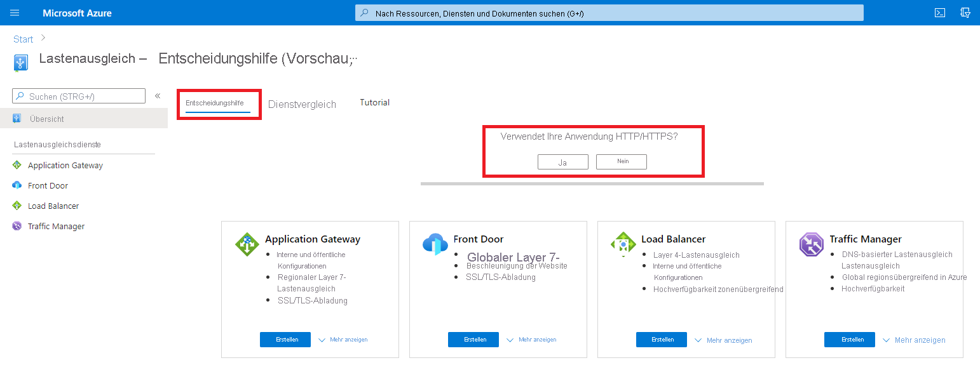Click the Lastenausgleich page title icon
The height and width of the screenshot is (372, 980).
click(x=20, y=63)
